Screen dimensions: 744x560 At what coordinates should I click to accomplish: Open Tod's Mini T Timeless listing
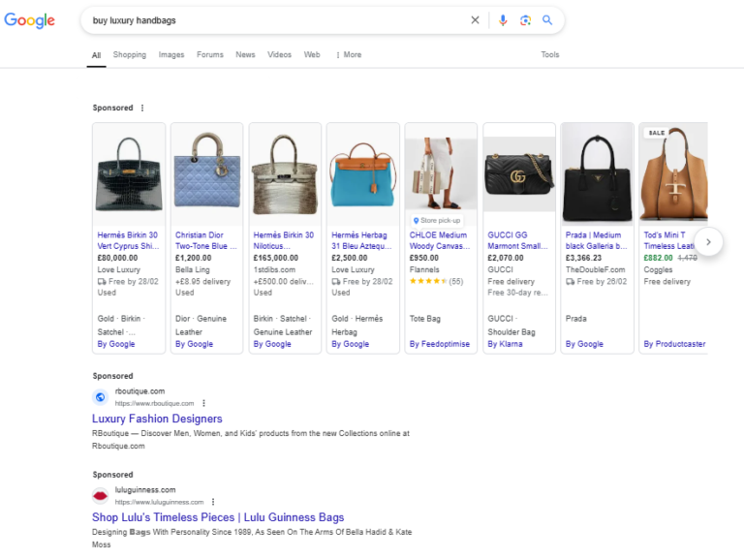pos(669,240)
